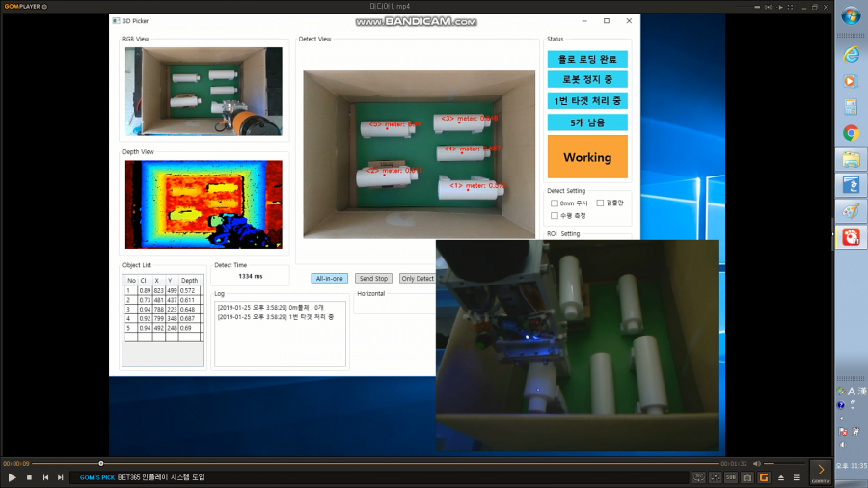Click the Detect Time value 1334 ms
The image size is (868, 488).
tap(251, 276)
